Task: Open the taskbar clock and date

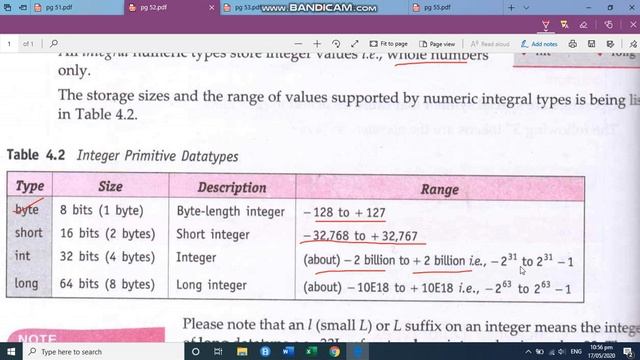Action: [602, 351]
